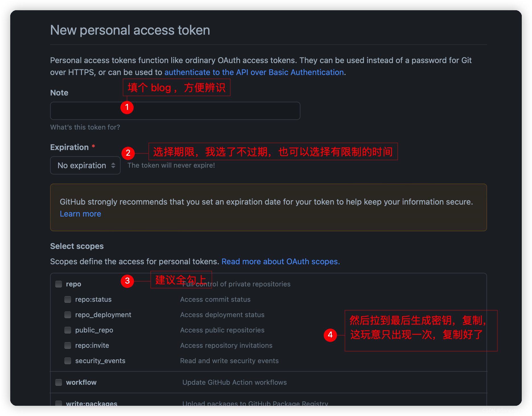Follow the Learn more link
Screen dimensions: 532x416
(80, 214)
